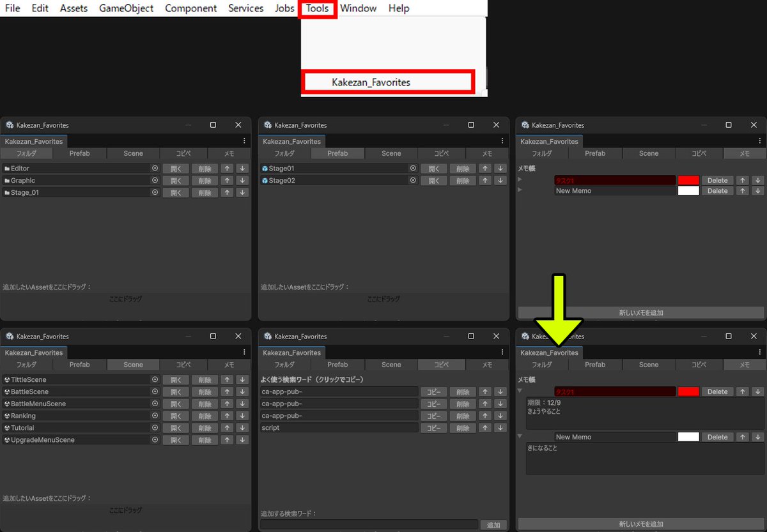The height and width of the screenshot is (532, 767).
Task: Expand New Memo foldout in the collapsed memo window
Action: [520, 190]
